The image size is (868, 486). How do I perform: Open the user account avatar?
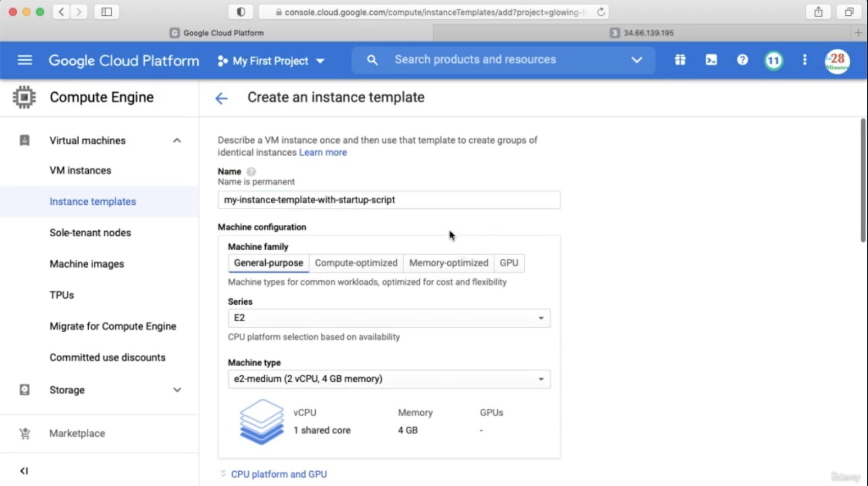coord(837,61)
